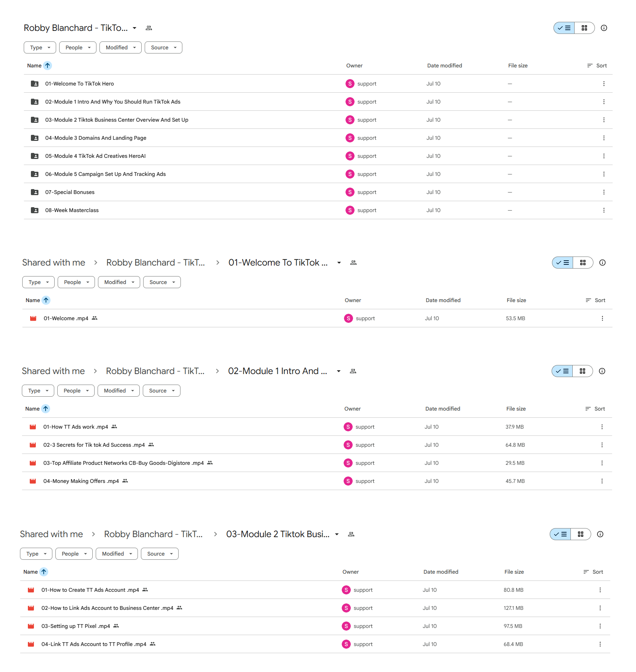This screenshot has width=636, height=672.
Task: Click Sort button in the top folder list
Action: pyautogui.click(x=597, y=66)
